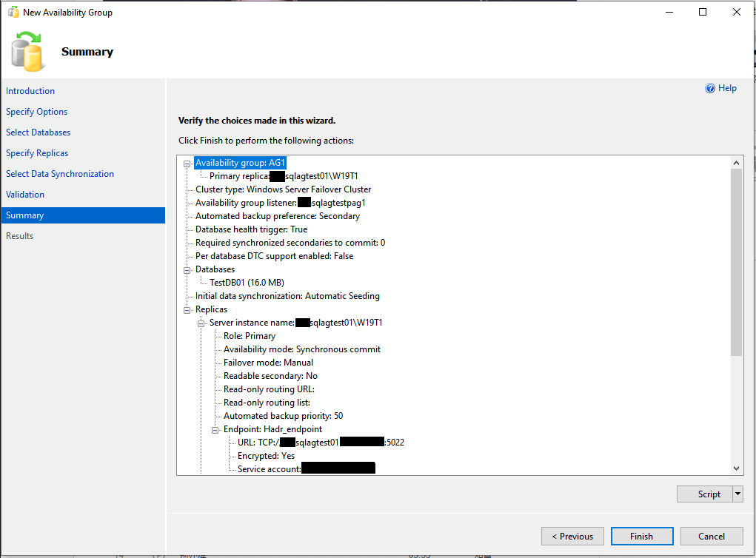Collapse the Server instance name node
The image size is (756, 558).
[201, 323]
